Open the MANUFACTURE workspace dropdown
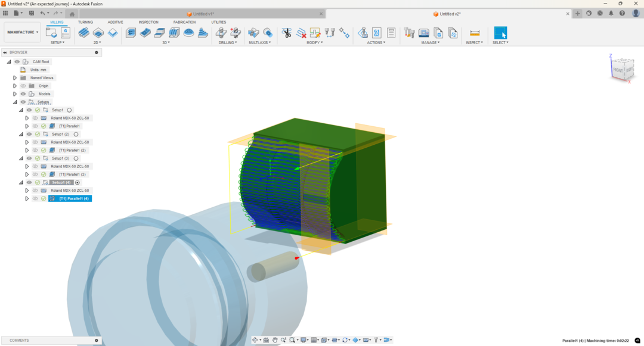Screen dimensions: 644x346 (x=23, y=32)
